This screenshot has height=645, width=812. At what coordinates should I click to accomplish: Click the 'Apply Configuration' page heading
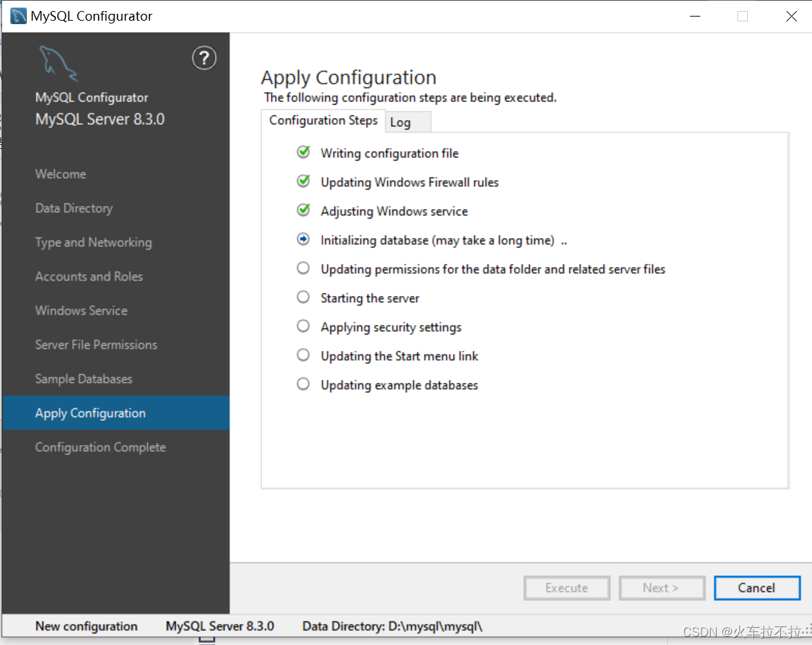[x=348, y=78]
